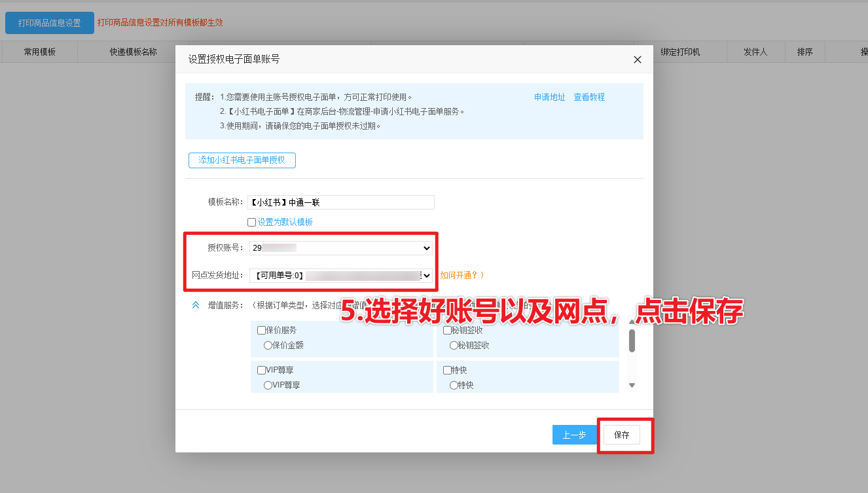Check the 秘钥签收 checkbox

pyautogui.click(x=448, y=331)
